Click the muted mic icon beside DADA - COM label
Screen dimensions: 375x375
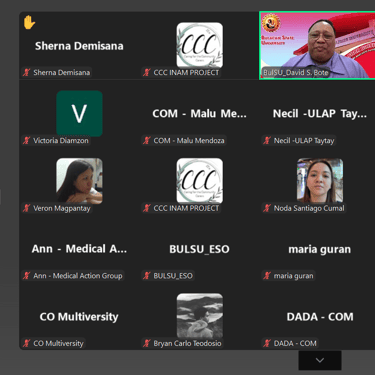[x=267, y=343]
